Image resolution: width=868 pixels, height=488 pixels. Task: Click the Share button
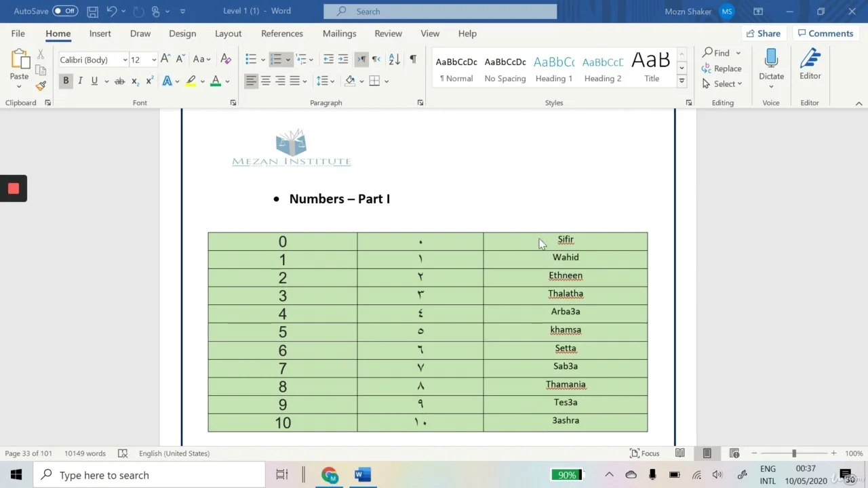click(x=762, y=33)
